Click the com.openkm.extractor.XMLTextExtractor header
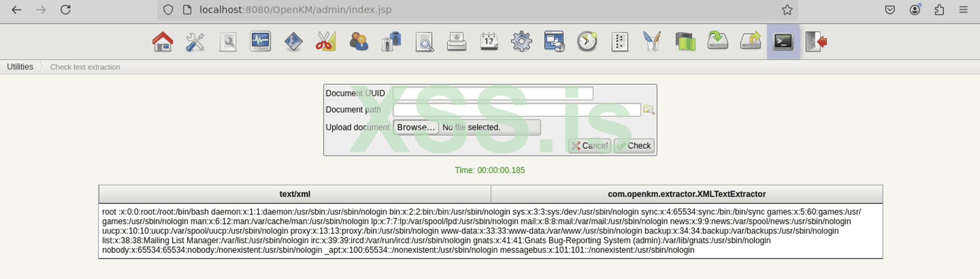980x279 pixels. pos(687,194)
